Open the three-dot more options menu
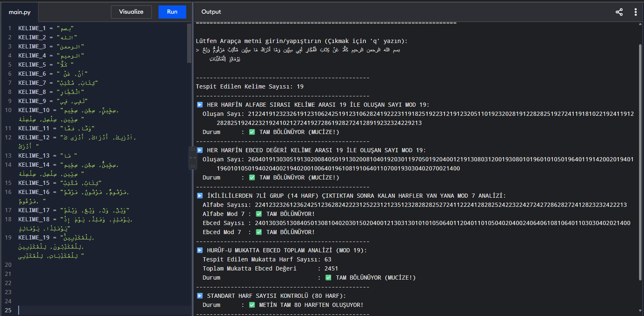 coord(635,12)
